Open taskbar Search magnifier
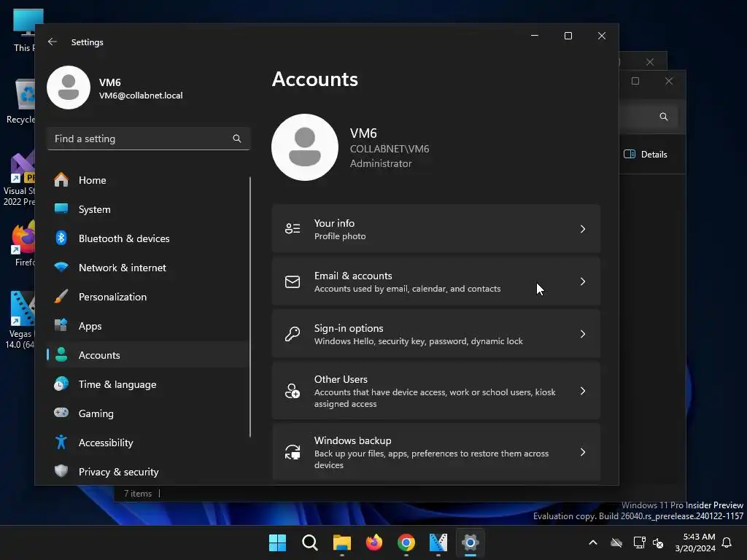The height and width of the screenshot is (560, 747). (x=309, y=542)
